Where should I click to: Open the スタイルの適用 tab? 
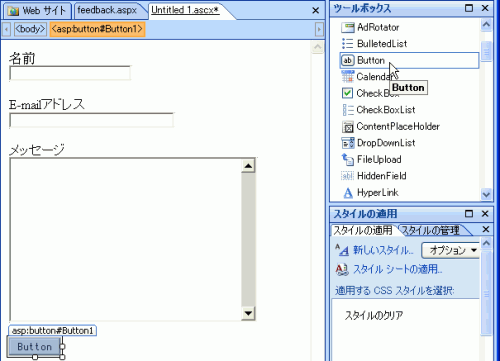click(x=363, y=230)
